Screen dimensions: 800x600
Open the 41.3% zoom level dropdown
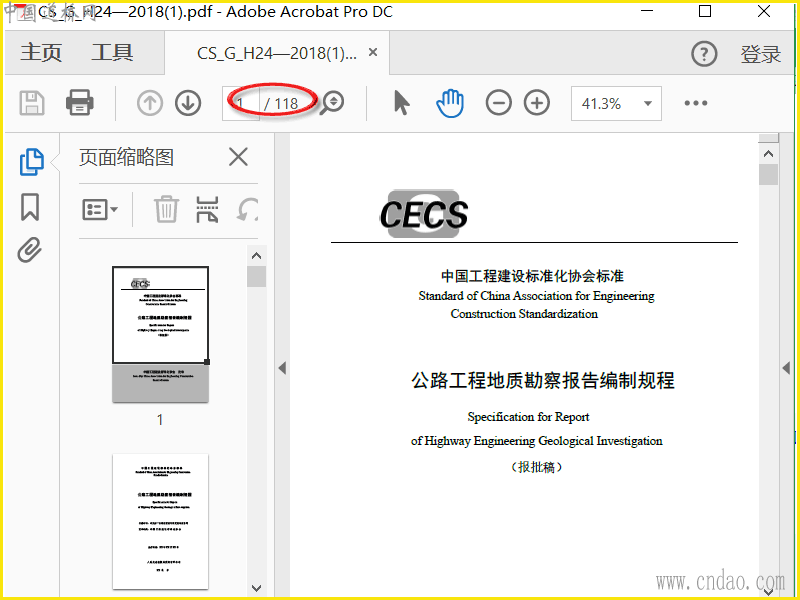pyautogui.click(x=616, y=104)
